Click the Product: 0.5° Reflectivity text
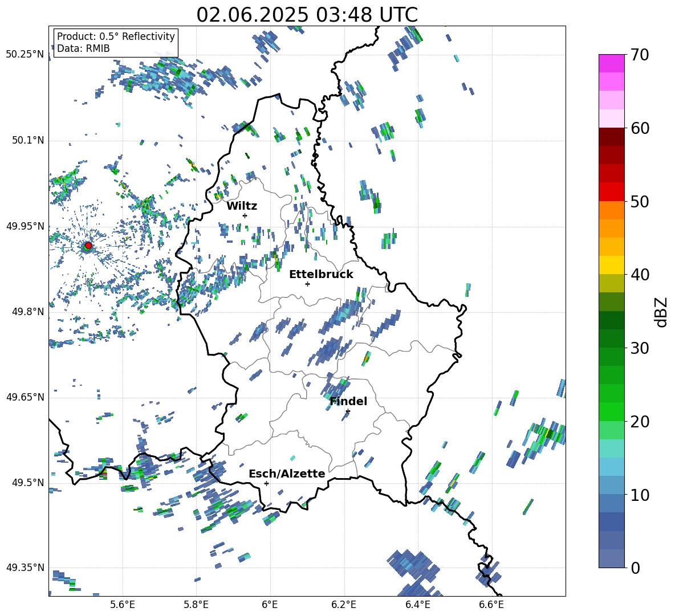 coord(116,36)
